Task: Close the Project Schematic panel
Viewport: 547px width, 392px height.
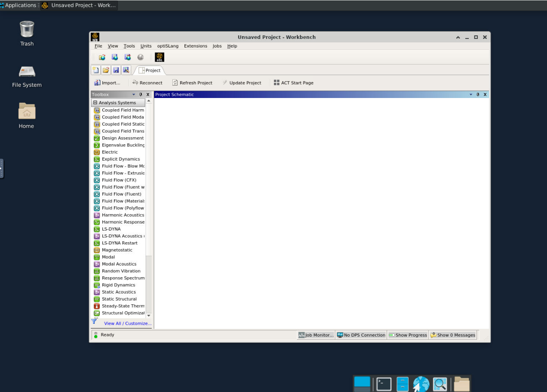Action: 485,95
